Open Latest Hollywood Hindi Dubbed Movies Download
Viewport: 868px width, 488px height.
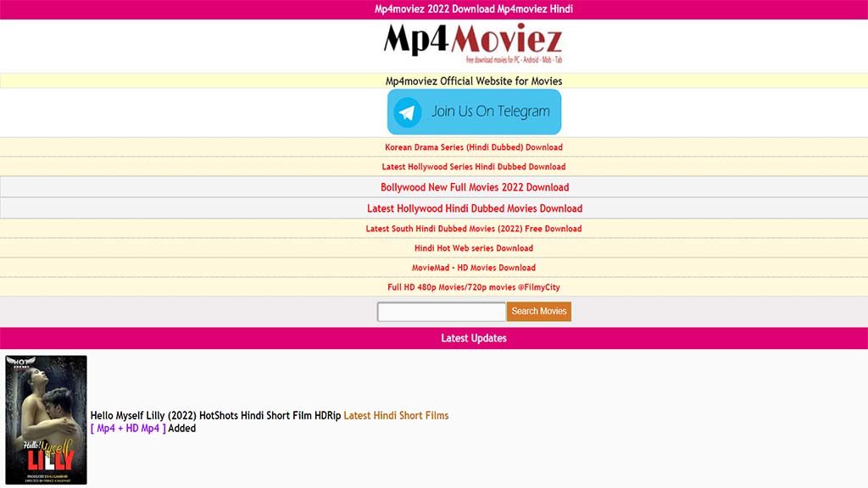[x=475, y=208]
